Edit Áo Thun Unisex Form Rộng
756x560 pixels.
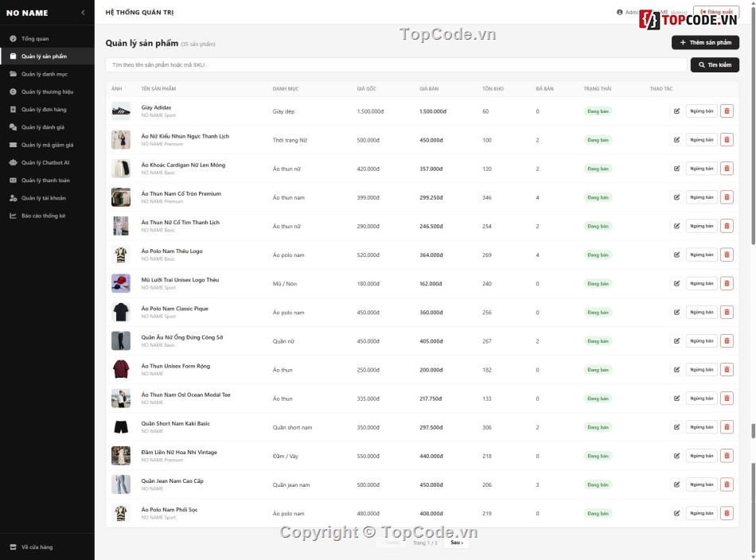pos(676,370)
